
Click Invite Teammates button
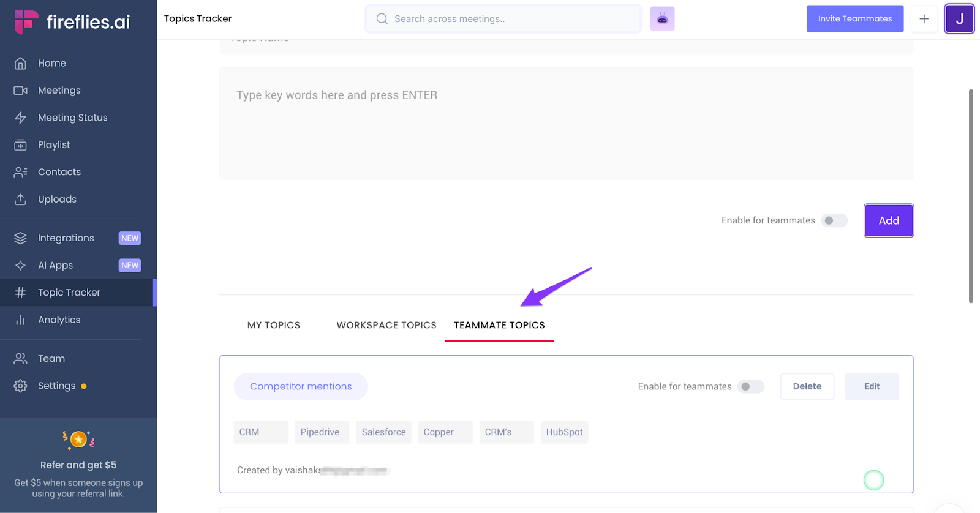(855, 19)
